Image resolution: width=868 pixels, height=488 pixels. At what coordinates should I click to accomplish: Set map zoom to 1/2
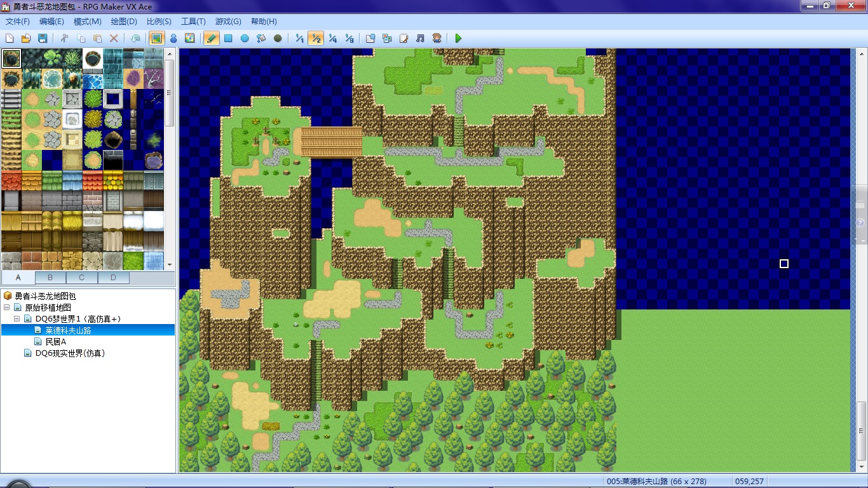pos(316,38)
